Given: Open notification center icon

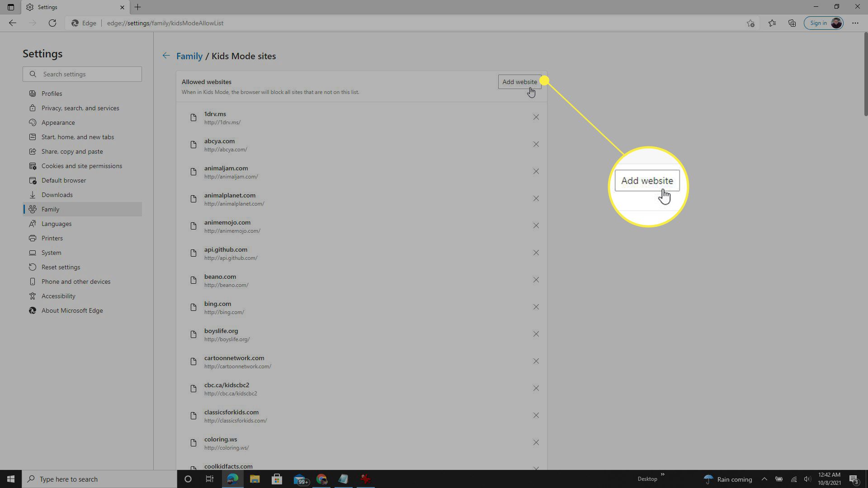Looking at the screenshot, I should click(854, 479).
